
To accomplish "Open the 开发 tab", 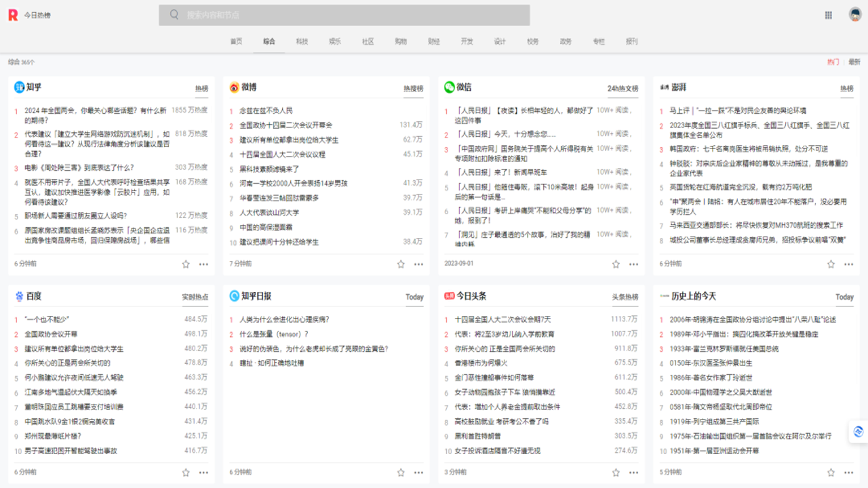I will (467, 41).
